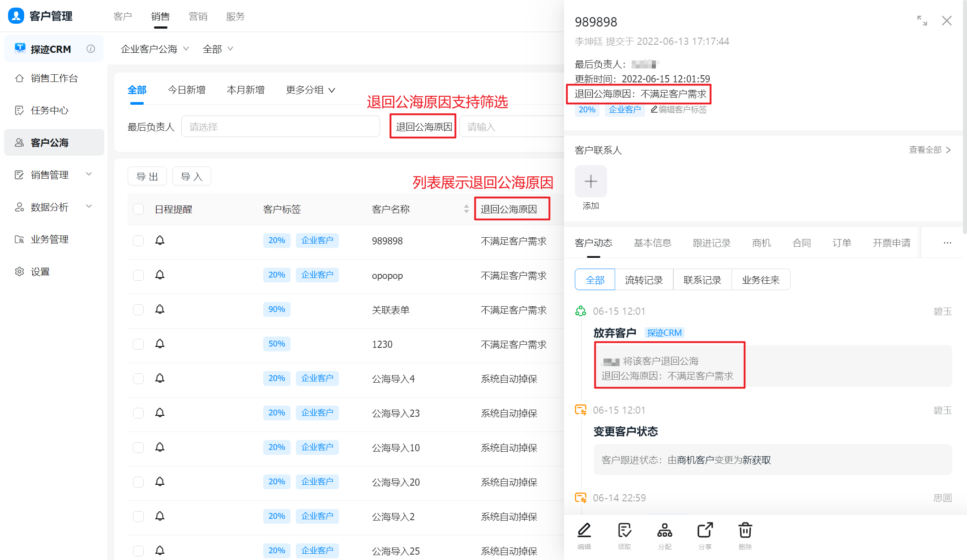The height and width of the screenshot is (560, 967).
Task: Click the 导 出 export button
Action: click(147, 176)
